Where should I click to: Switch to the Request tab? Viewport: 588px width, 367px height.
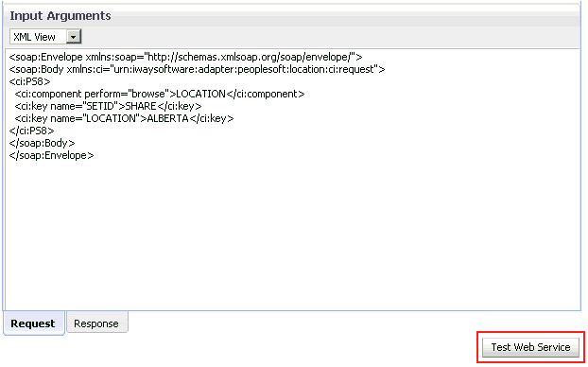coord(34,323)
